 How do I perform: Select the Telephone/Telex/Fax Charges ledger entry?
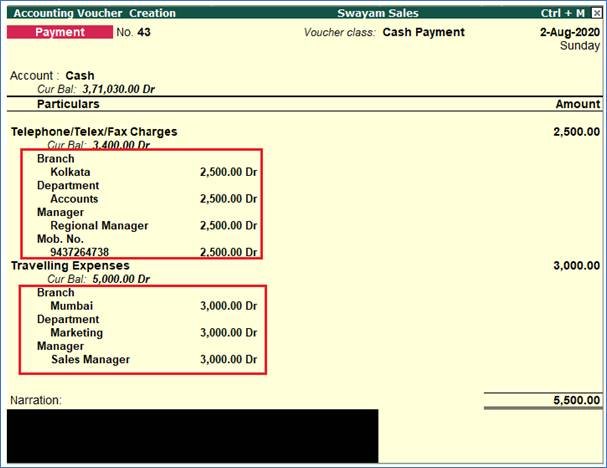click(94, 131)
